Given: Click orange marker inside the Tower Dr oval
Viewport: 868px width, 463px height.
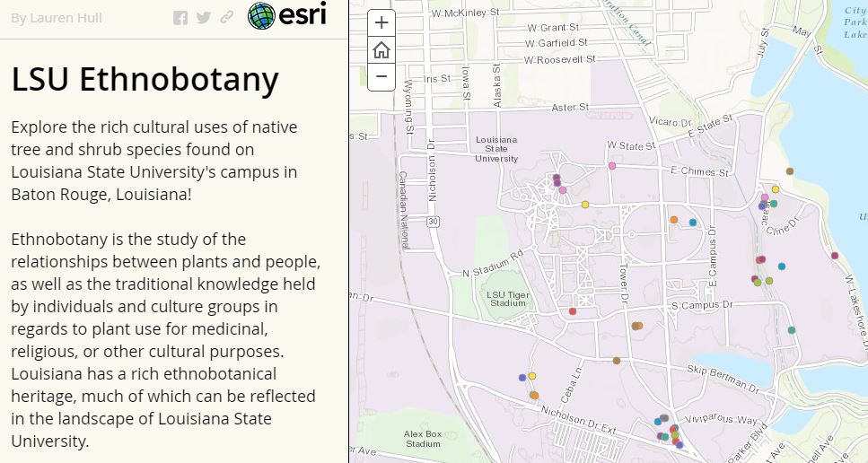Looking at the screenshot, I should click(673, 220).
